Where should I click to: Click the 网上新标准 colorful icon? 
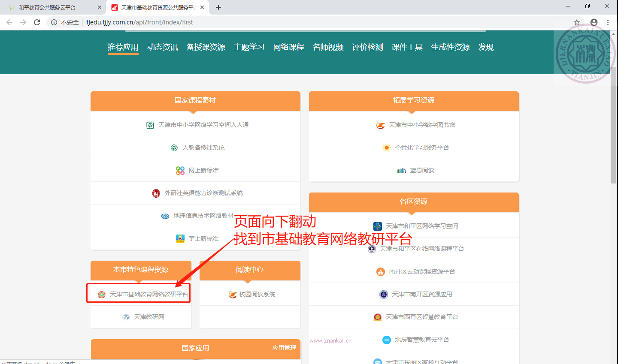[x=180, y=171]
